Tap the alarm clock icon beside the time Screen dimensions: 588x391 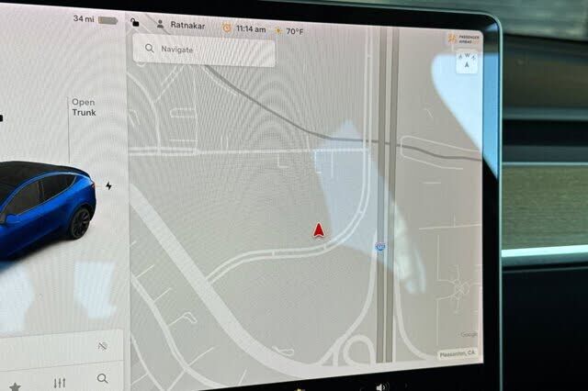(x=226, y=28)
